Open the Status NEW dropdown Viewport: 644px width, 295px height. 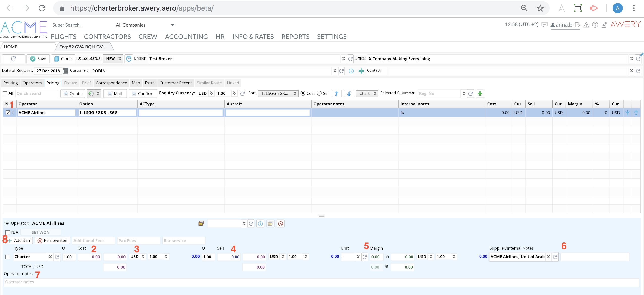click(x=113, y=59)
